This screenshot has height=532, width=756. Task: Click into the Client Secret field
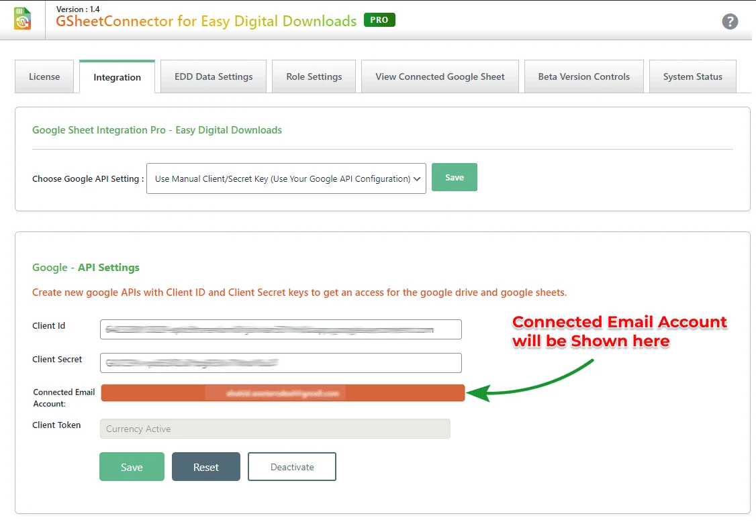point(281,363)
